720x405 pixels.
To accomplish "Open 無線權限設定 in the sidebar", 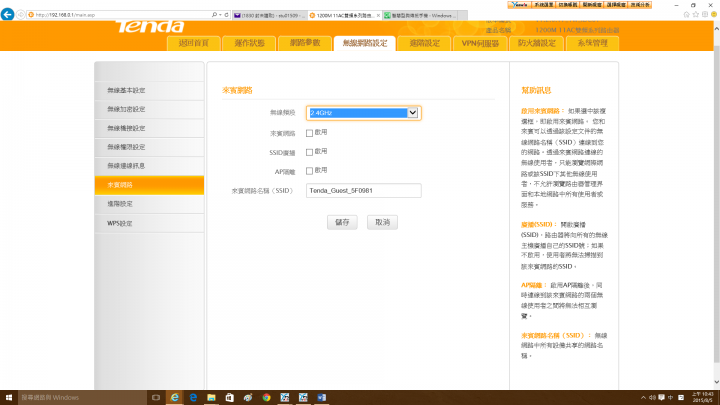I will point(149,147).
